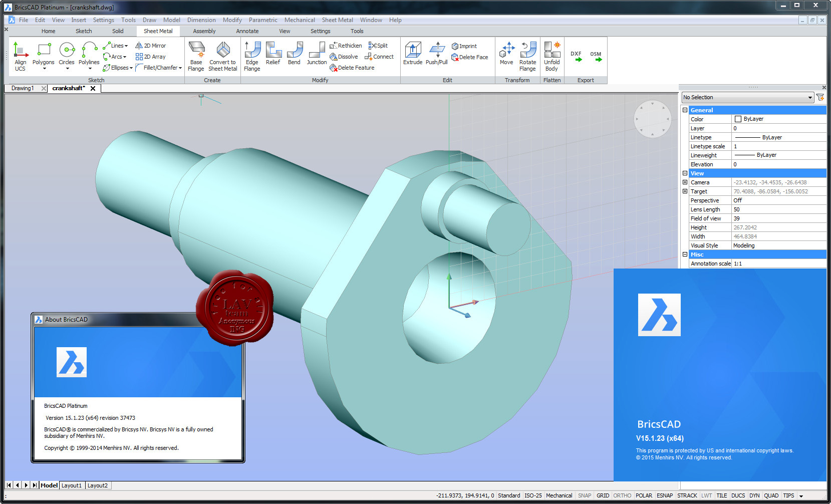Image resolution: width=831 pixels, height=504 pixels.
Task: Collapse the View properties section
Action: pyautogui.click(x=685, y=173)
